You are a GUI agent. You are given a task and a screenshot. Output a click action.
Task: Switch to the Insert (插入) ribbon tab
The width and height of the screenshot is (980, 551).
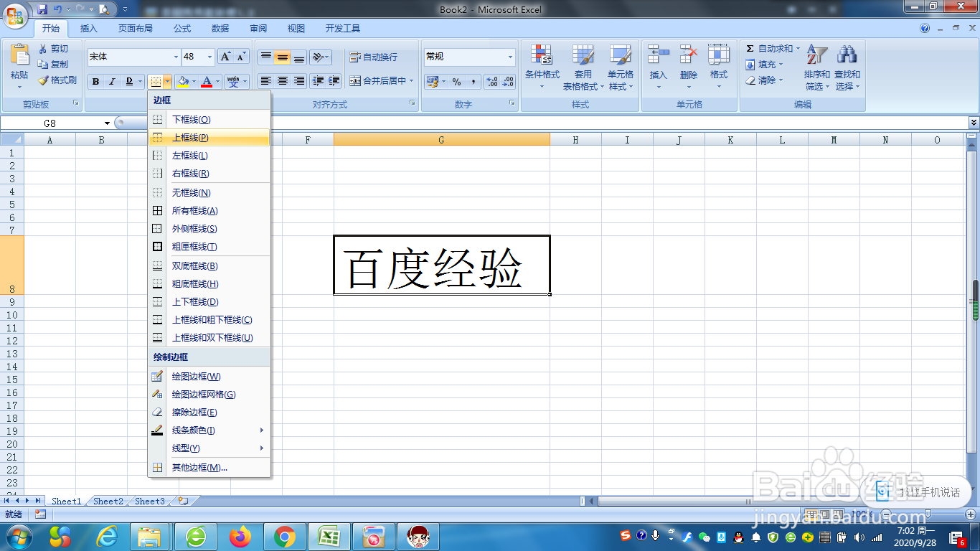(x=89, y=29)
